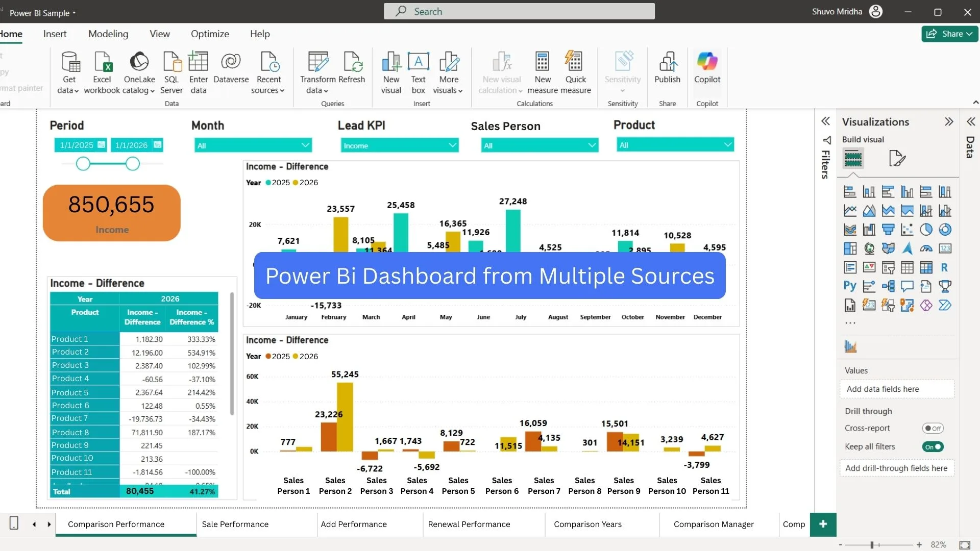
Task: Click the Period slider's right handle
Action: (133, 164)
